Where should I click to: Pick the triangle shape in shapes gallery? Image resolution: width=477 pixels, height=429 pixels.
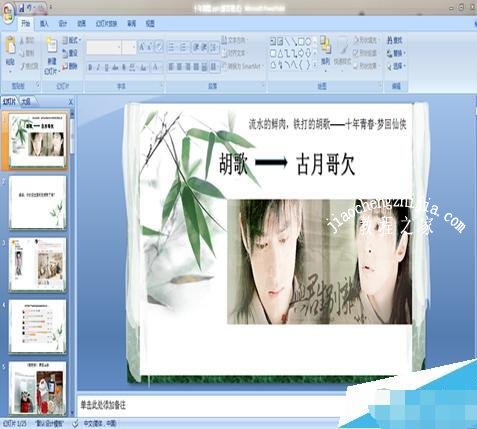tap(280, 53)
